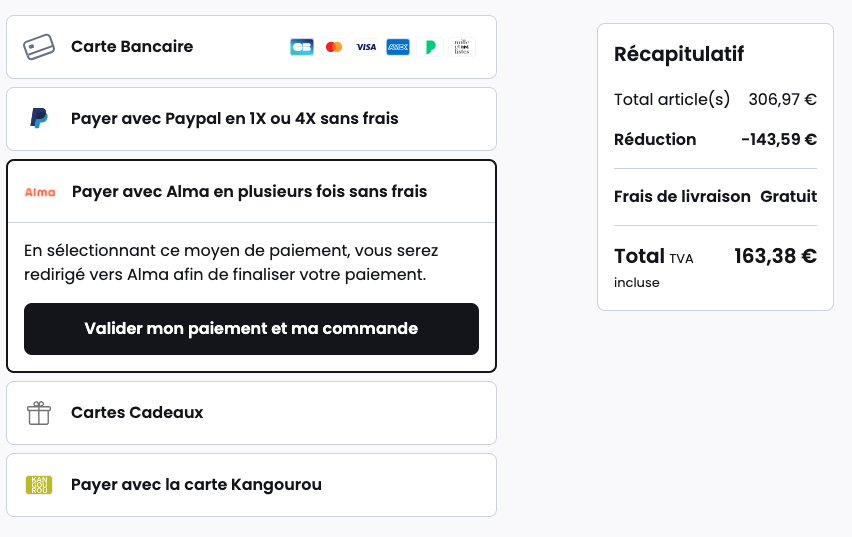Click the Mille et une listes logo

(x=462, y=47)
